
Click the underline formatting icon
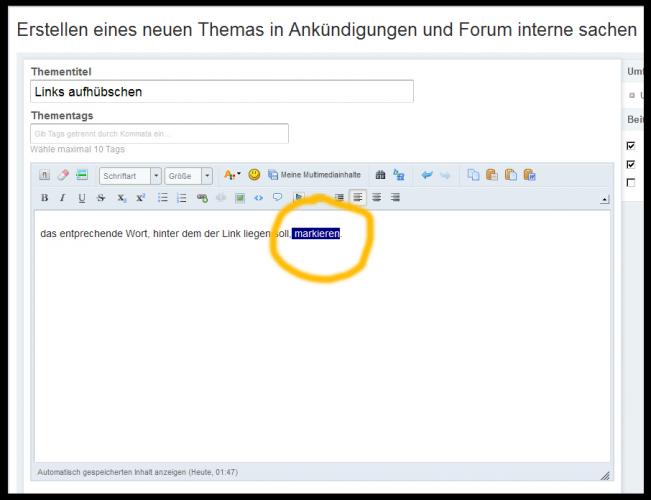click(81, 198)
